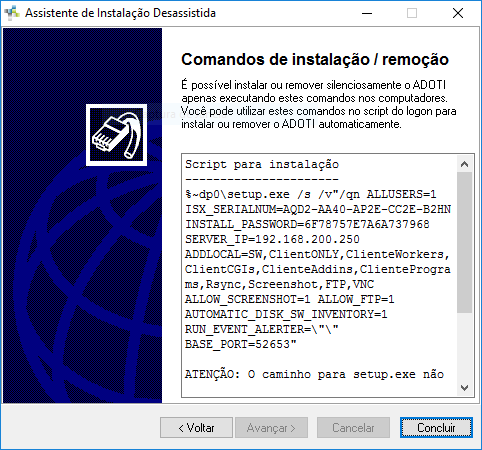Place cursor on the SERVER_IP=192.168.200.250 line
This screenshot has width=482, height=450.
272,239
